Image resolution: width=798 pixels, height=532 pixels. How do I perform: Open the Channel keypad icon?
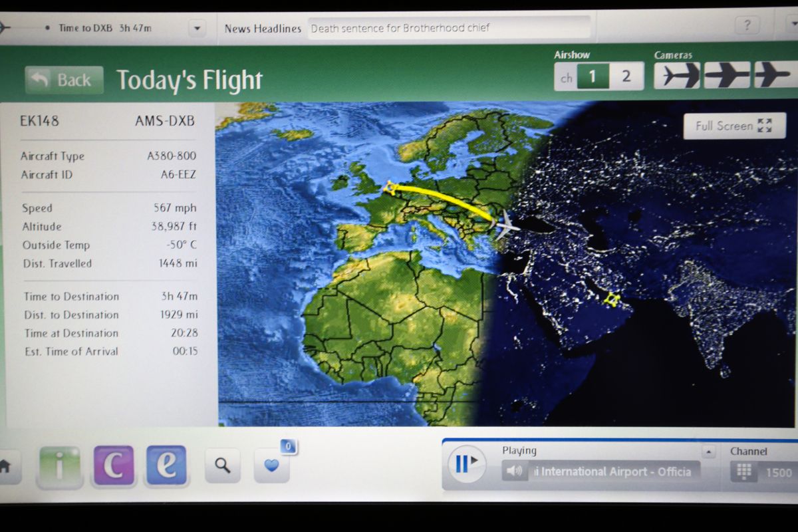coord(744,472)
